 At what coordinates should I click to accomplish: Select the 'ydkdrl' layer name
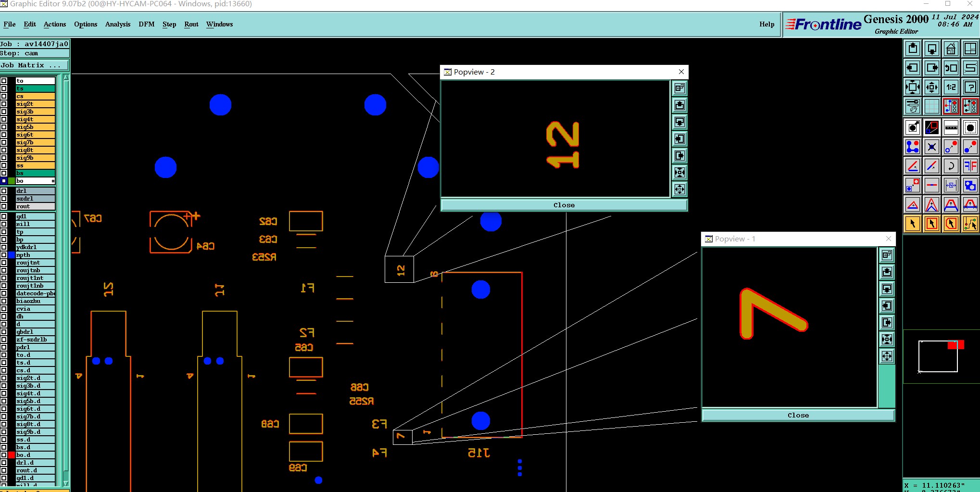click(35, 247)
